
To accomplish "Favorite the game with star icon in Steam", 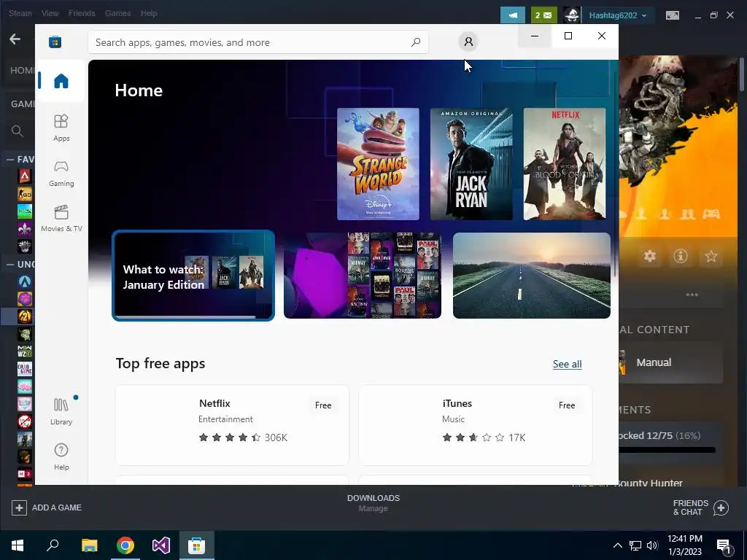I will 711,256.
